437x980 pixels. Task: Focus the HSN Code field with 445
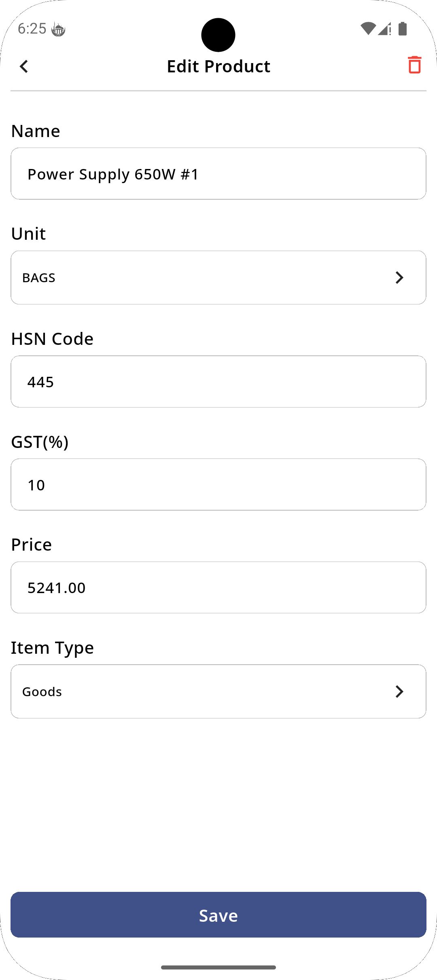[218, 381]
